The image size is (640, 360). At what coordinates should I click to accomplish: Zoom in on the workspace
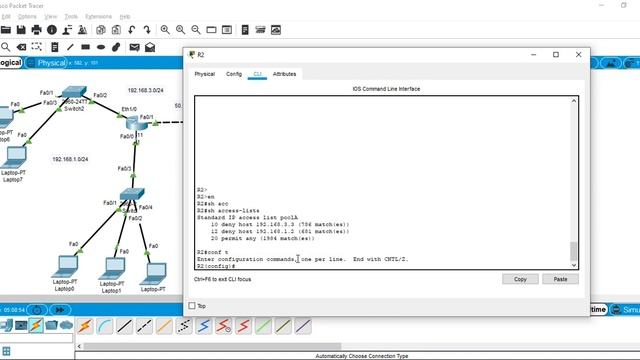click(x=165, y=30)
